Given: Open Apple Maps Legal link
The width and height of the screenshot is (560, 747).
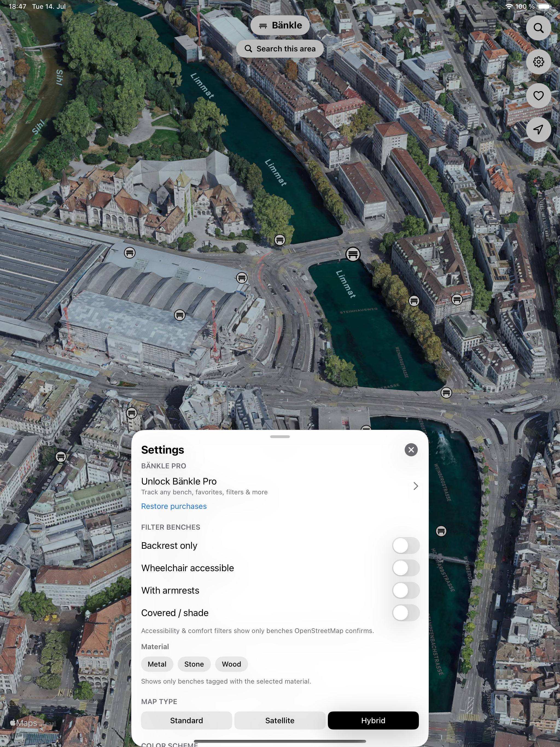Looking at the screenshot, I should [49, 723].
